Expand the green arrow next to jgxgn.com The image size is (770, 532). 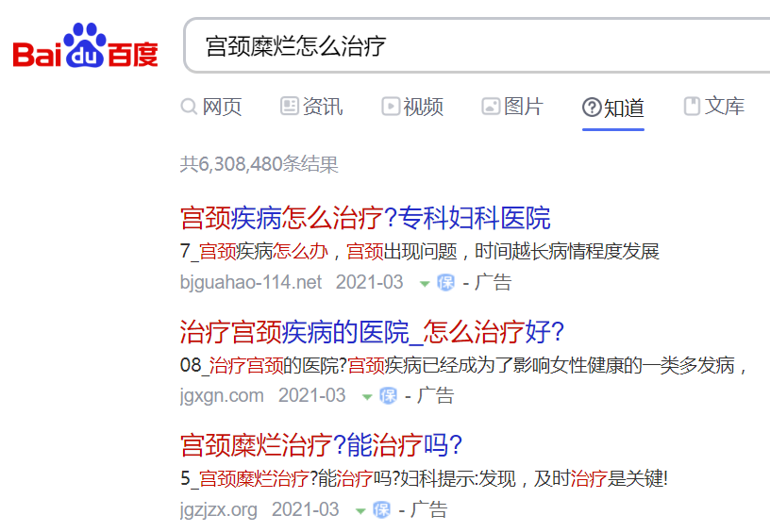tap(367, 397)
